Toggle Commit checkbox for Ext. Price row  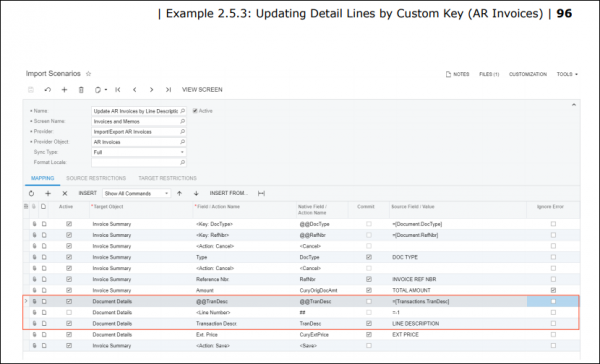pyautogui.click(x=369, y=335)
